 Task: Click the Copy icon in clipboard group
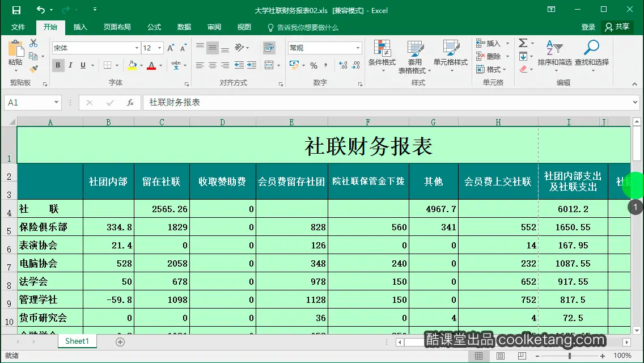(33, 56)
